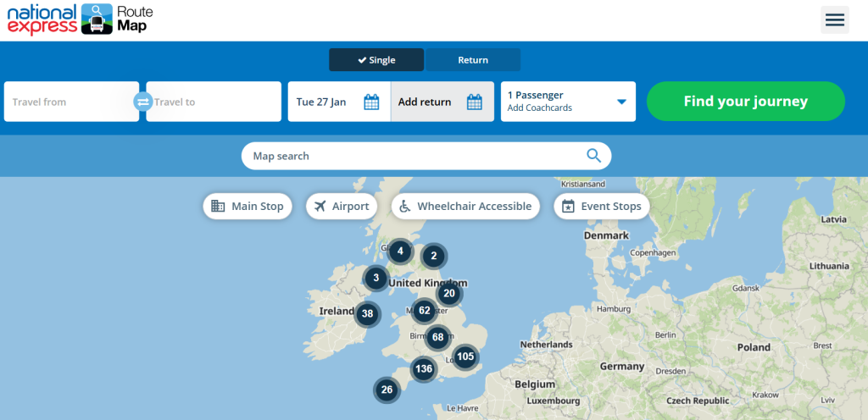The height and width of the screenshot is (420, 868).
Task: Switch to the Return journey tab
Action: pyautogui.click(x=473, y=60)
